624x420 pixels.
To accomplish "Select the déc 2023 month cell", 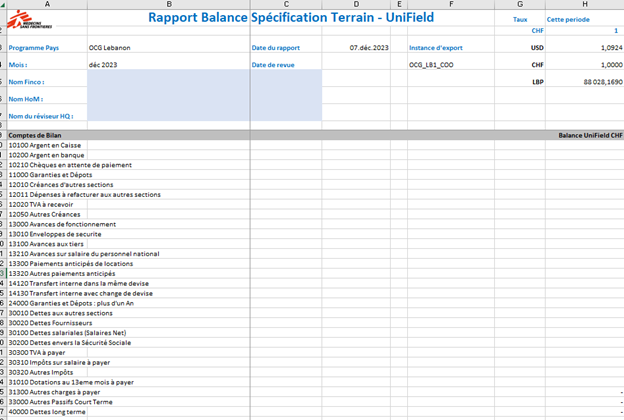I will click(103, 64).
